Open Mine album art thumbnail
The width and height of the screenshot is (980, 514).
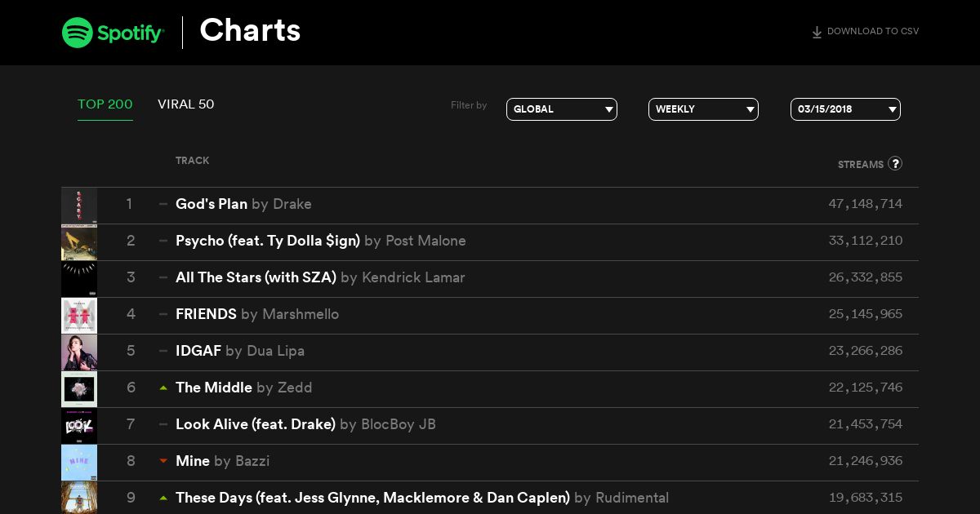click(79, 463)
